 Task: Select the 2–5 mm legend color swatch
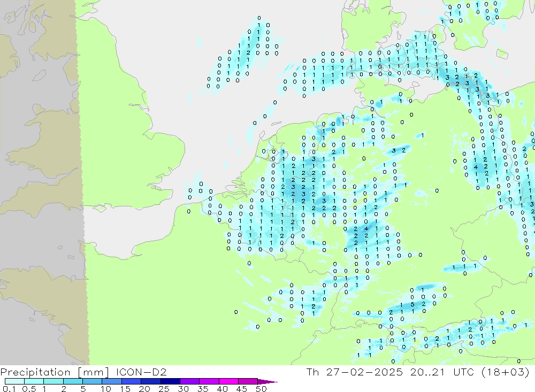[73, 381]
